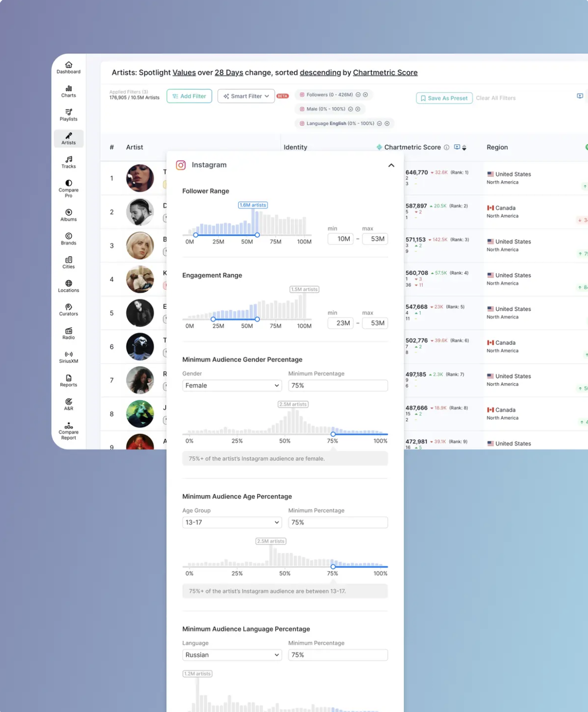588x712 pixels.
Task: Remove the Followers filter chip
Action: (366, 95)
